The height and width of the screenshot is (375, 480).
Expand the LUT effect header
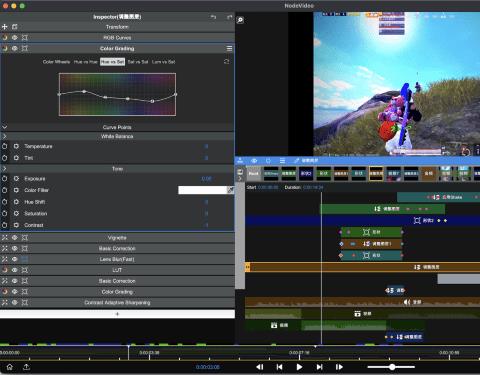(x=117, y=270)
